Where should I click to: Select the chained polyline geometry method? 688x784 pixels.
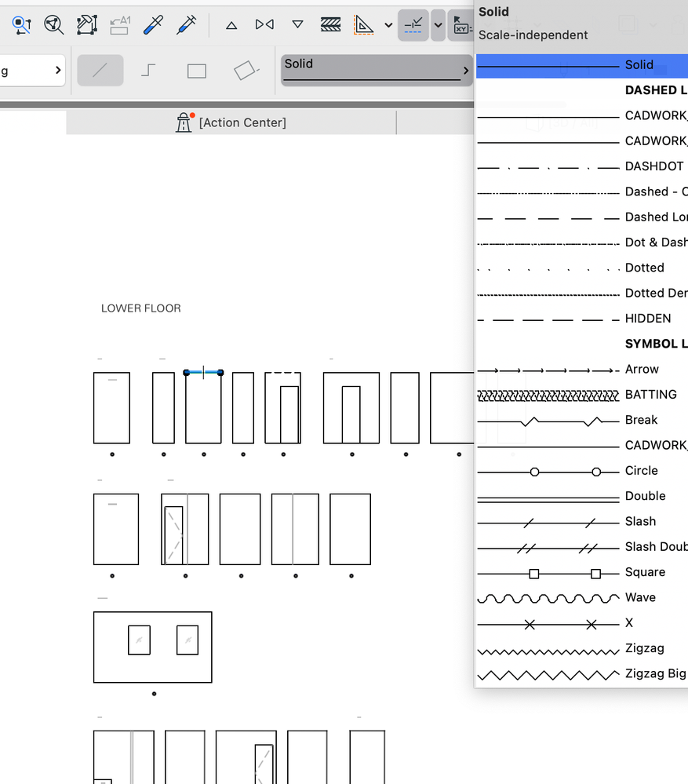click(148, 71)
